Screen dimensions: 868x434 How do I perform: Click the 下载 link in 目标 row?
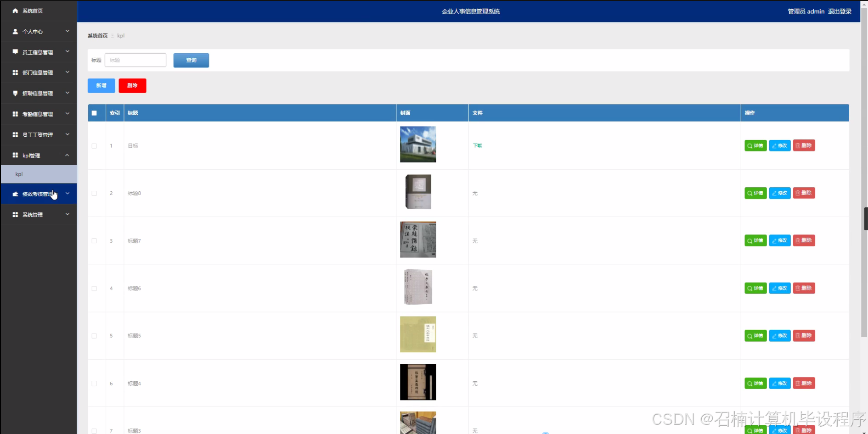(x=478, y=145)
